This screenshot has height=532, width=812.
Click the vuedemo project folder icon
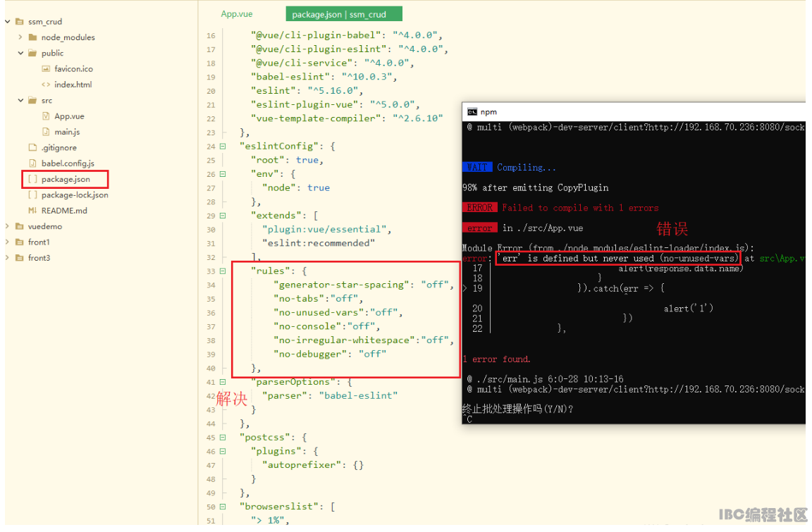tap(20, 226)
